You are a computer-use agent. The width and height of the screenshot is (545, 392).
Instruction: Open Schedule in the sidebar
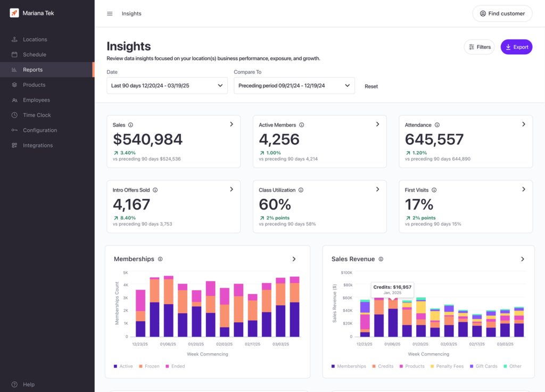pyautogui.click(x=34, y=55)
